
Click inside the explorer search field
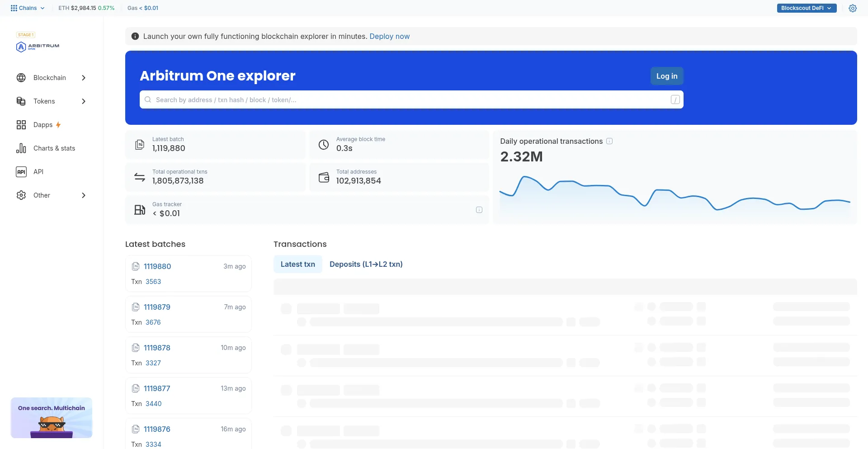pos(407,99)
